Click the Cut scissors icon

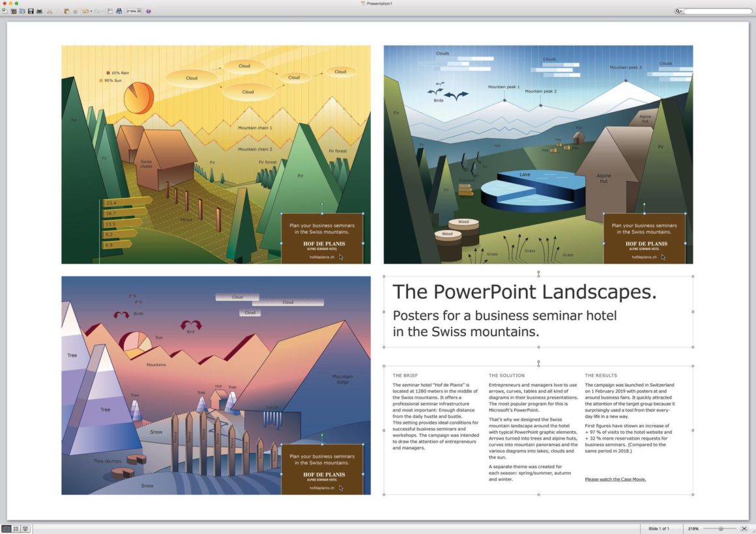click(x=50, y=11)
